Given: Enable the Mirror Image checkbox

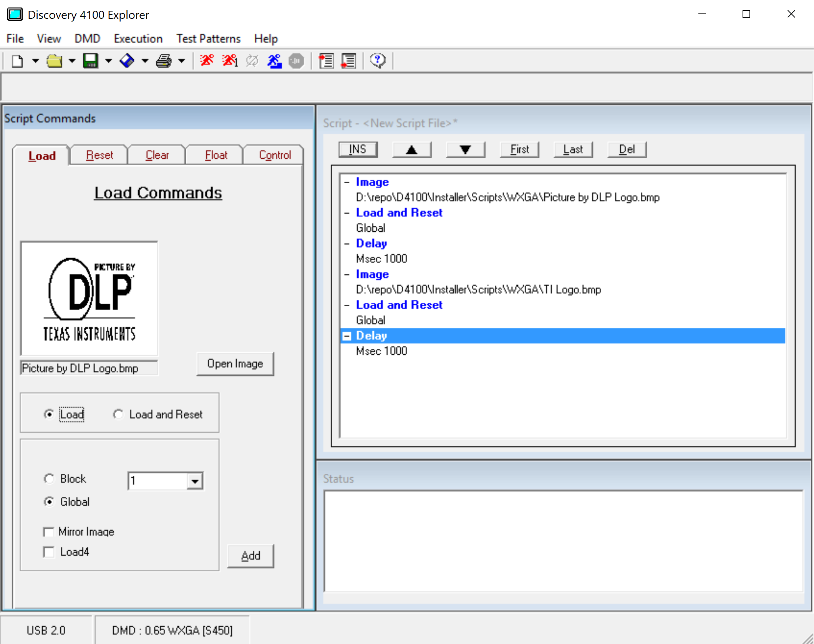Looking at the screenshot, I should coord(48,532).
